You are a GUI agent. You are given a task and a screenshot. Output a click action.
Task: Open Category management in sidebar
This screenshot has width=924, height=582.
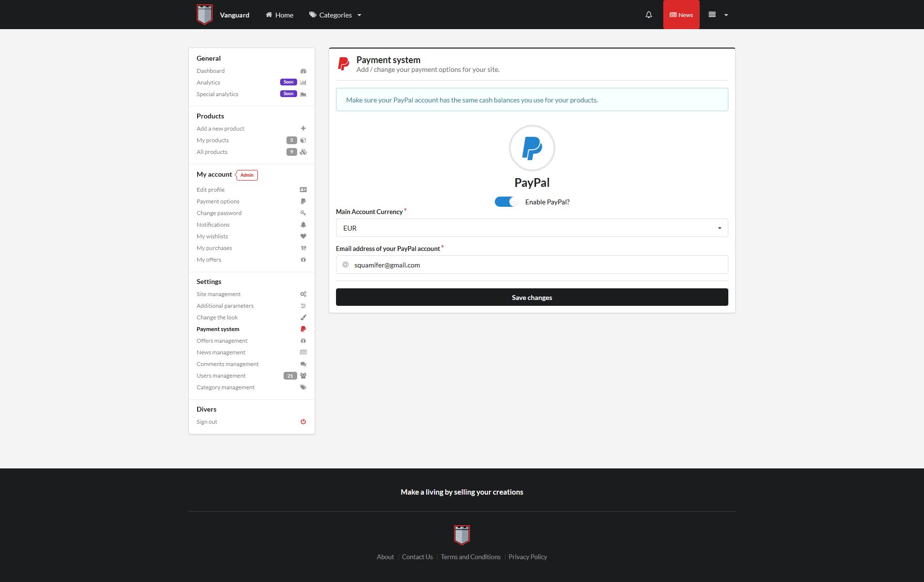[225, 387]
